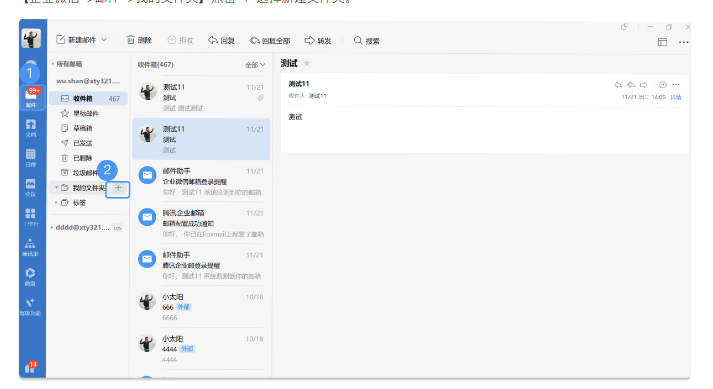Open the user avatar in the sidebar
713x389 pixels.
coord(31,39)
